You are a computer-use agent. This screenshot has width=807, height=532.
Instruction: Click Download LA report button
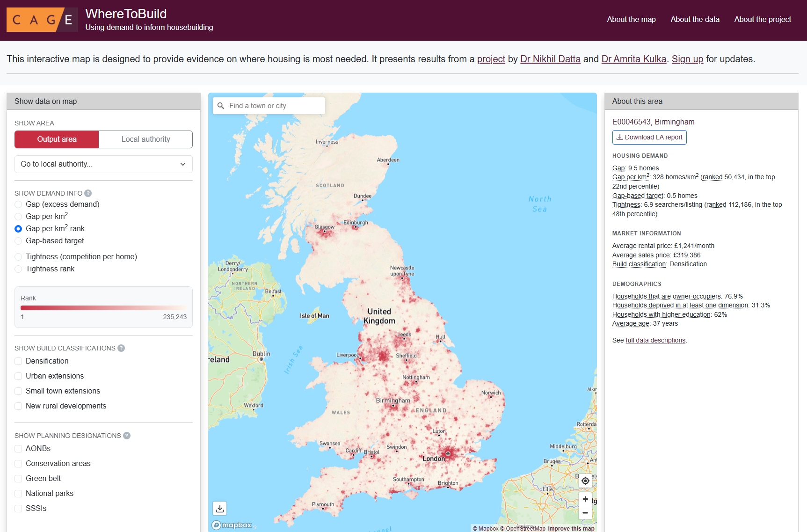649,137
